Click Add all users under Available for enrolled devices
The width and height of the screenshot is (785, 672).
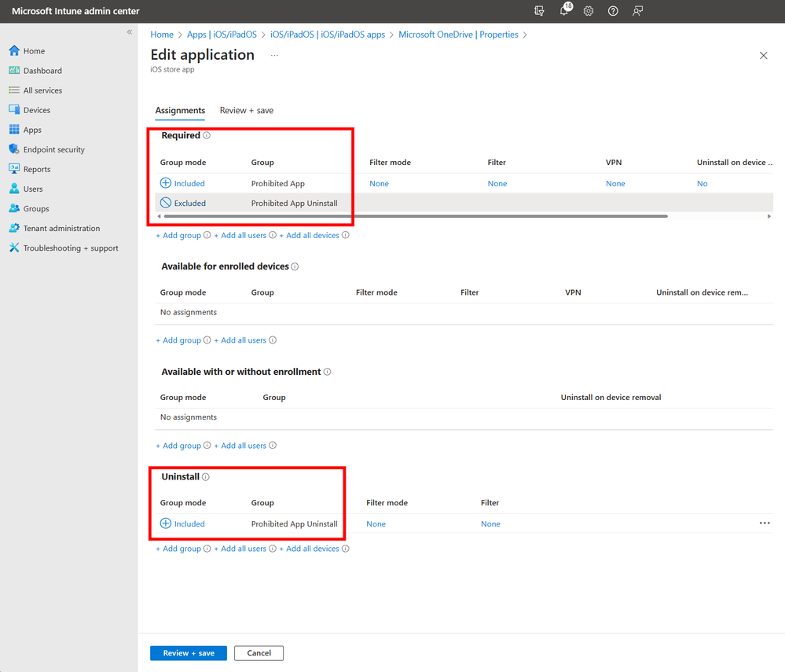point(240,340)
